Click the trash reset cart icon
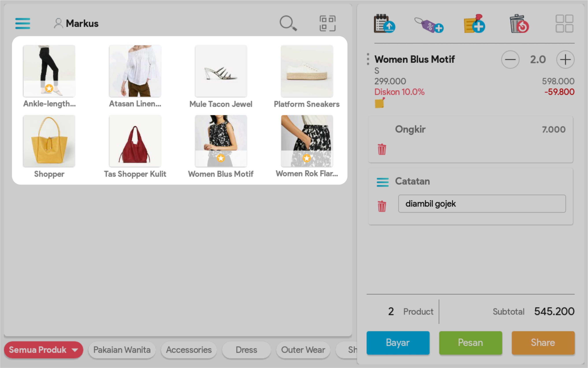The width and height of the screenshot is (588, 368). coord(519,24)
